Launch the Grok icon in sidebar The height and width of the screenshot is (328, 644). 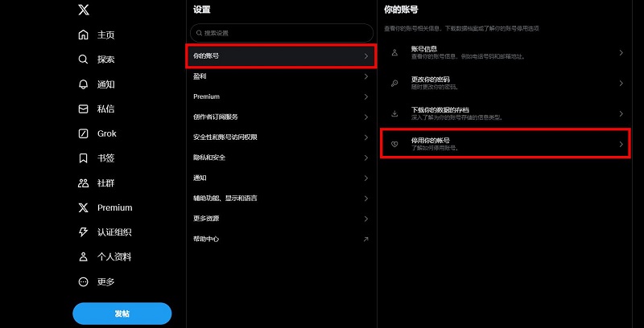(84, 133)
